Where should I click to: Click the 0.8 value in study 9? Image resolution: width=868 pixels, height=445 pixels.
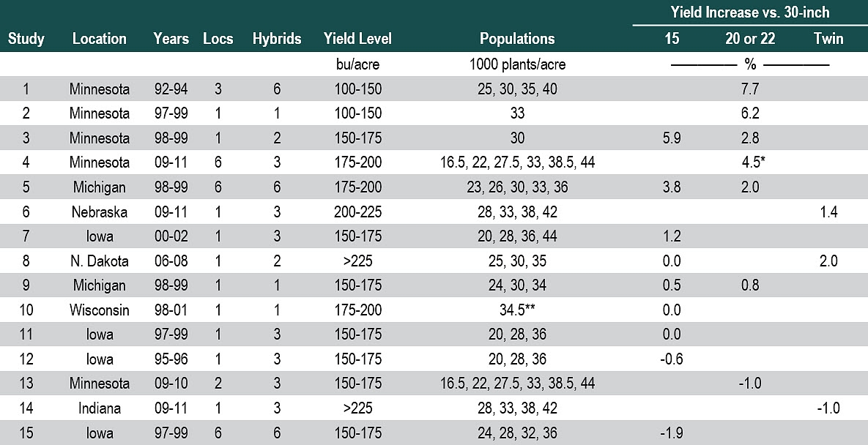pos(750,285)
